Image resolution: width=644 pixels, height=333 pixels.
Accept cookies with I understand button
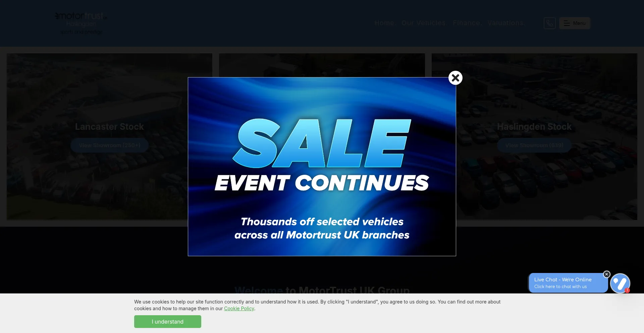click(x=168, y=322)
